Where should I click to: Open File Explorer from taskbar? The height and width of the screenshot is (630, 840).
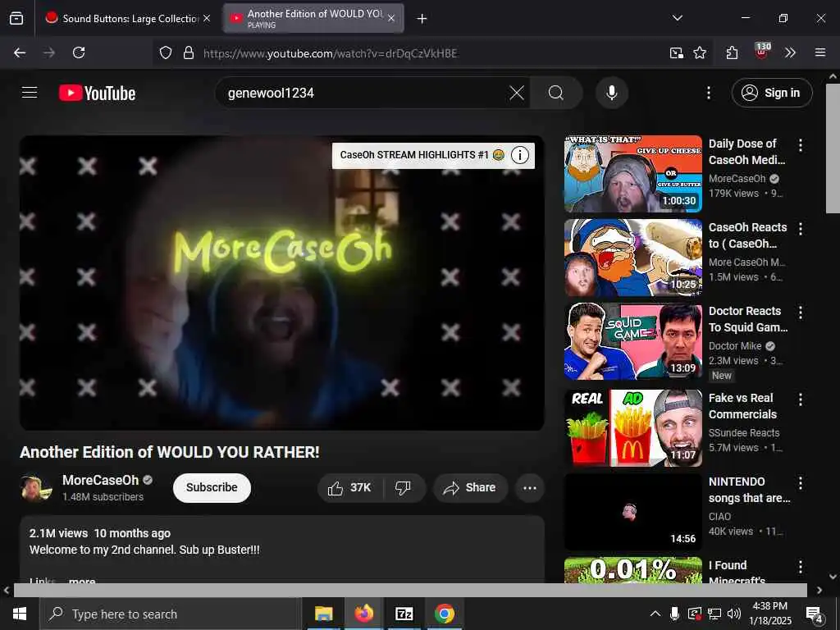[x=323, y=614]
